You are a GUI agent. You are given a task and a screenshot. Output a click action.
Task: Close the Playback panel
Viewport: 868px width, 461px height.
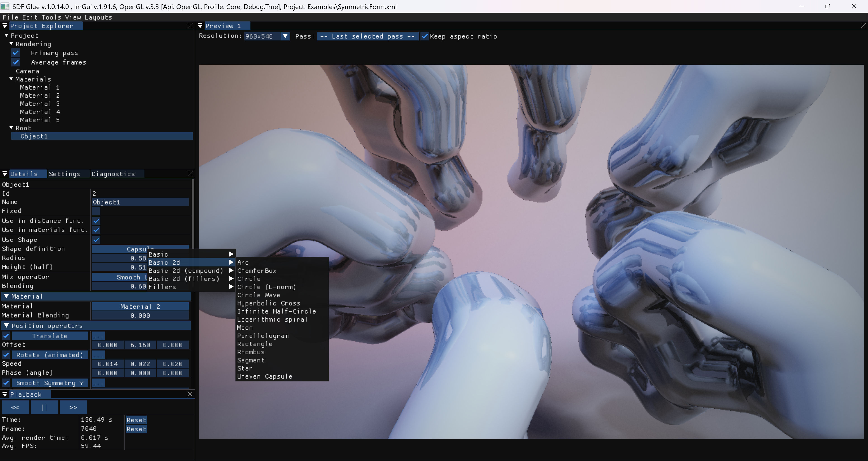[x=190, y=394]
